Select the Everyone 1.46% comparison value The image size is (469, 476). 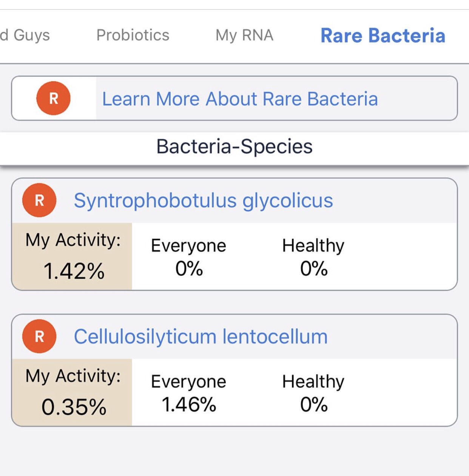tap(188, 405)
